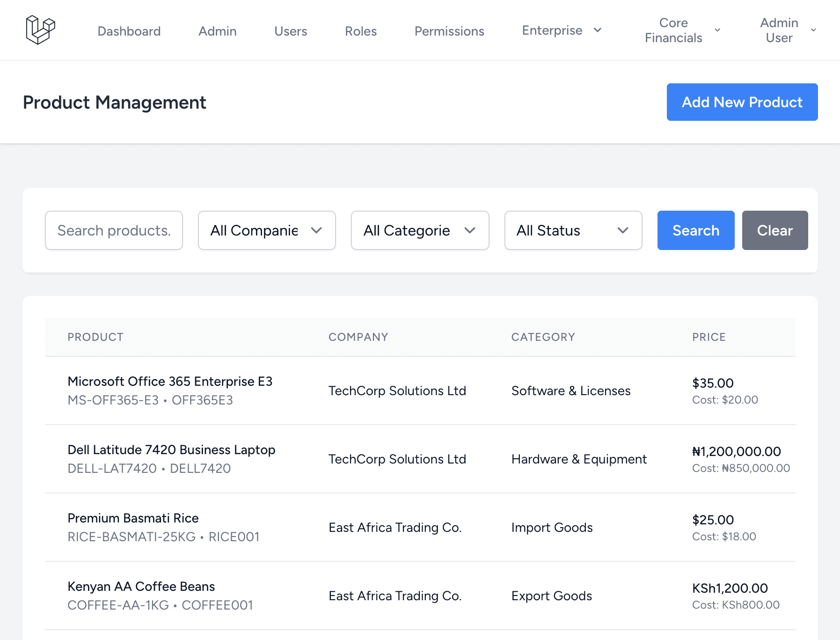Click the PRODUCT column header
This screenshot has height=640, width=840.
click(x=95, y=337)
